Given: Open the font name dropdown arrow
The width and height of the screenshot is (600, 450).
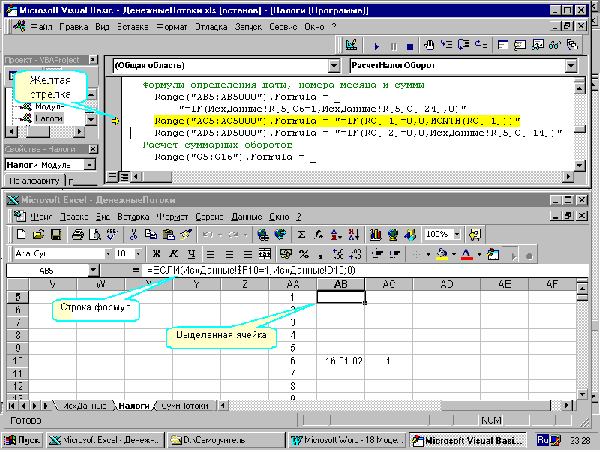Looking at the screenshot, I should (x=108, y=254).
